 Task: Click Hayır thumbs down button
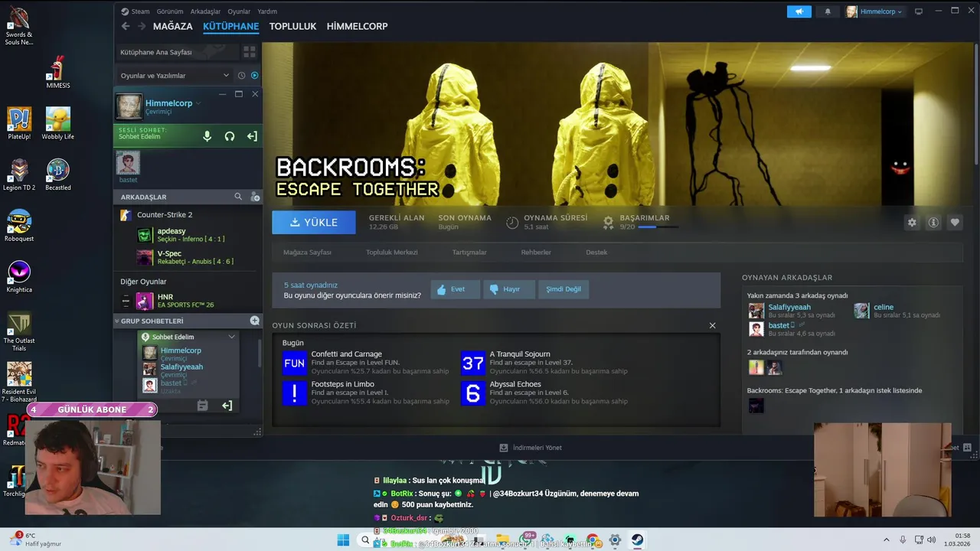508,289
